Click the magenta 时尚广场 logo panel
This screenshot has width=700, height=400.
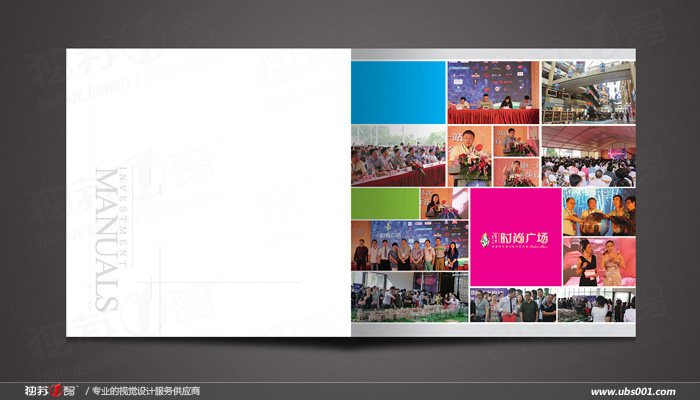tap(516, 237)
